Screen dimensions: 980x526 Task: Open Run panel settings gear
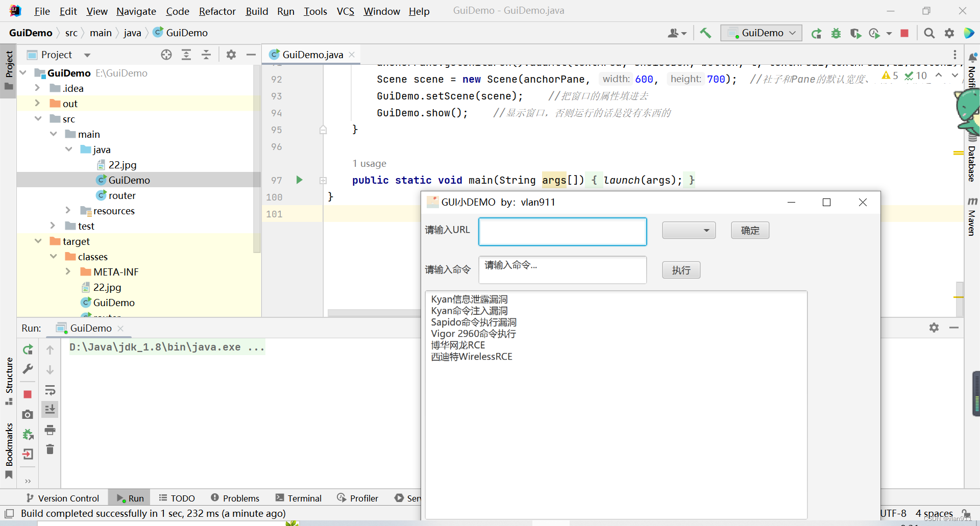[934, 328]
